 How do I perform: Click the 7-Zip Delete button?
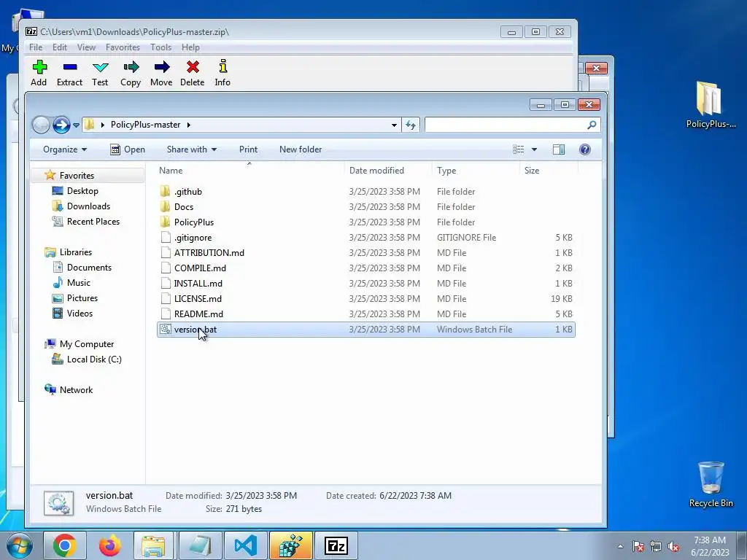[193, 73]
